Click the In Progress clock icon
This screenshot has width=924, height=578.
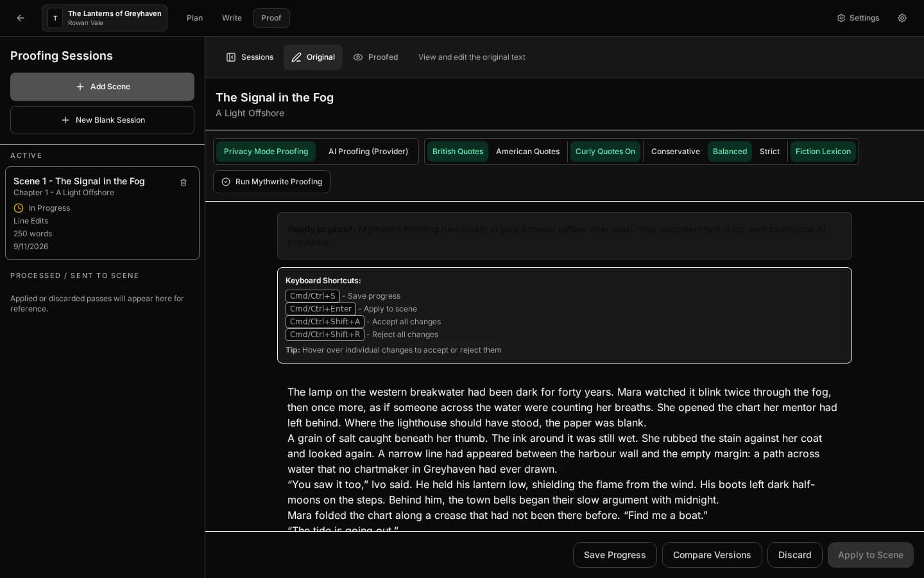pos(19,208)
